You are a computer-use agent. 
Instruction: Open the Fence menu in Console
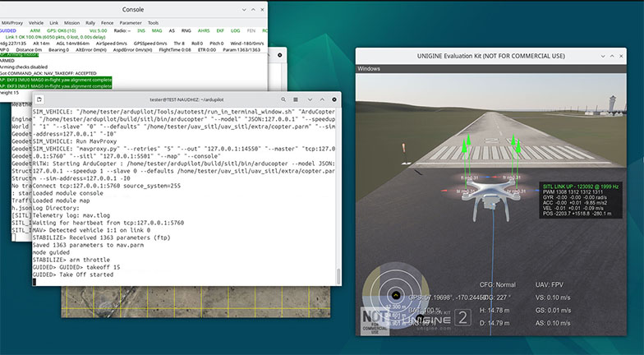click(107, 23)
